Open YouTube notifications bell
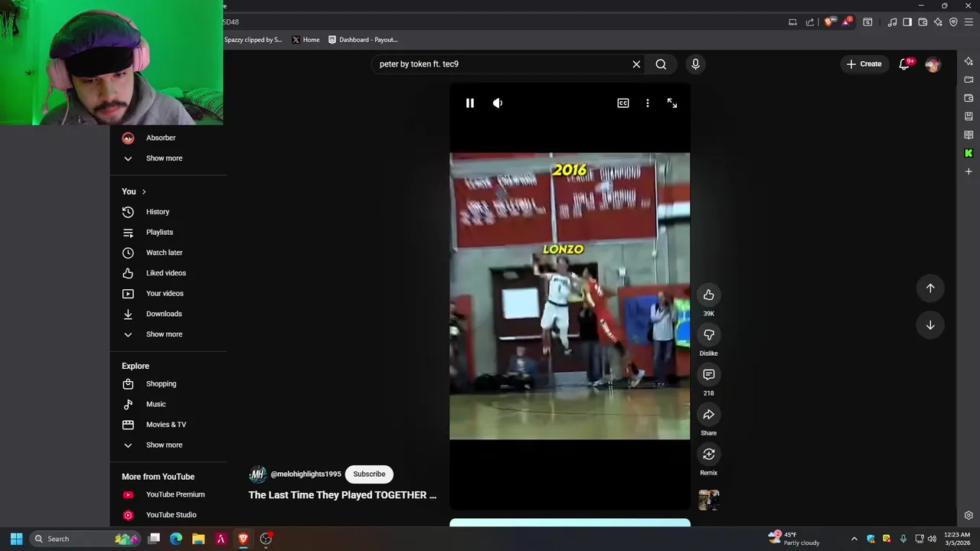 (x=904, y=64)
